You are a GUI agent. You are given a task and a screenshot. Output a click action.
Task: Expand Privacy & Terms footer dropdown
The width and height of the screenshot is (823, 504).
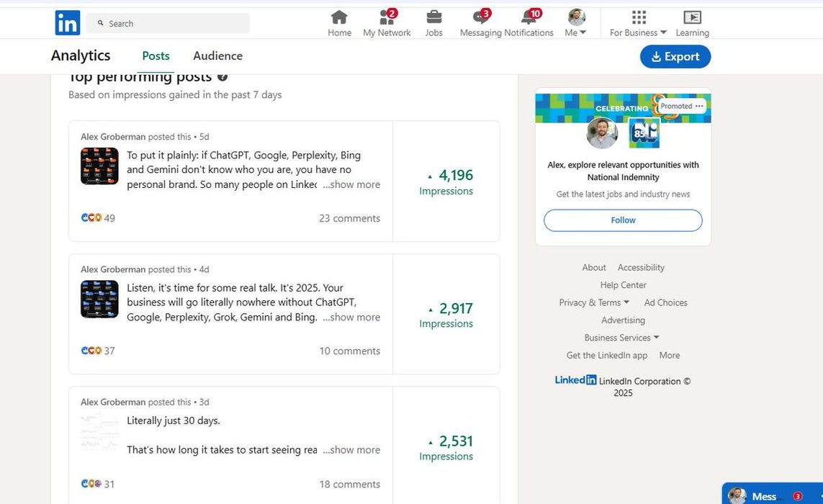click(594, 302)
